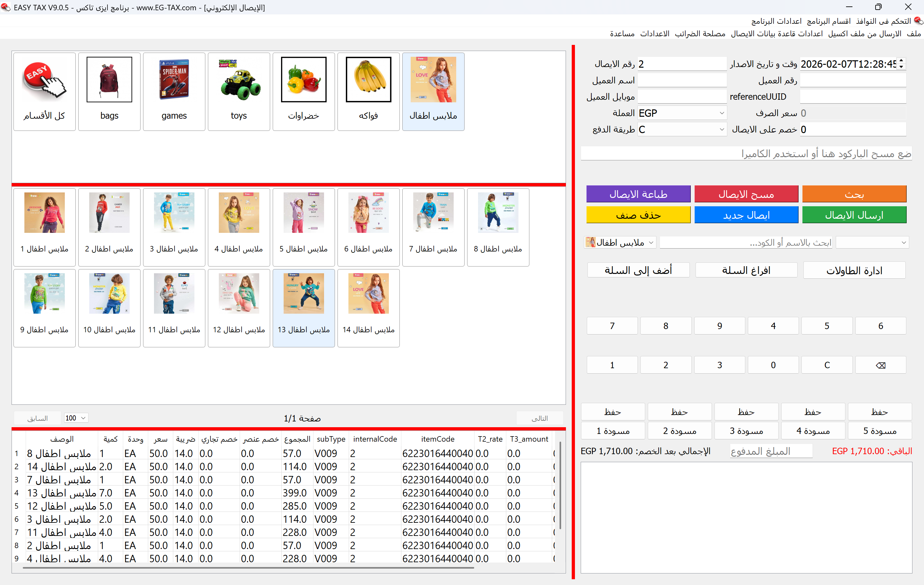The image size is (924, 585).
Task: Add product ملابس اطفال 5 to receipt
Action: [304, 213]
